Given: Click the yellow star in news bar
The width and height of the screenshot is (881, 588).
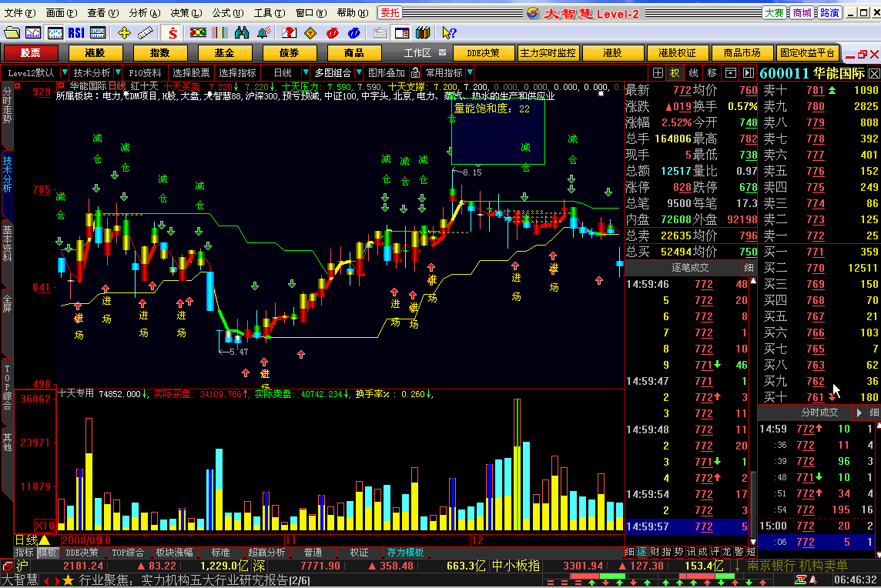Looking at the screenshot, I should 69,580.
